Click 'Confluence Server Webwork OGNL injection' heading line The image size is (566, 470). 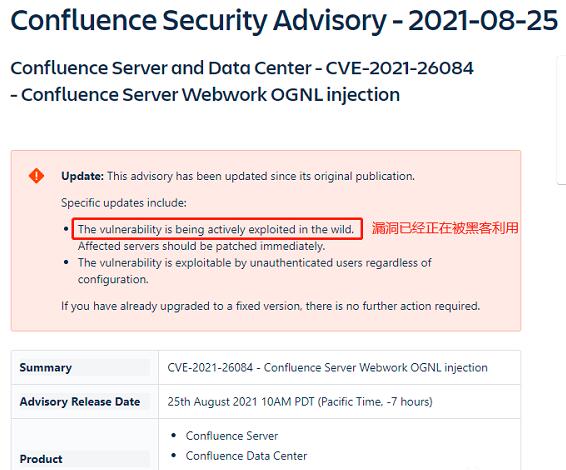(205, 95)
